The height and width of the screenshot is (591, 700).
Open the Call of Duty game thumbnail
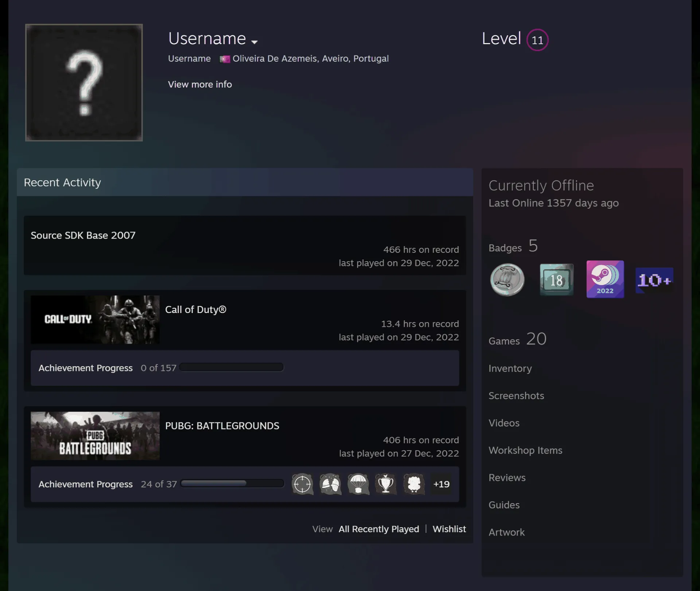pos(95,320)
